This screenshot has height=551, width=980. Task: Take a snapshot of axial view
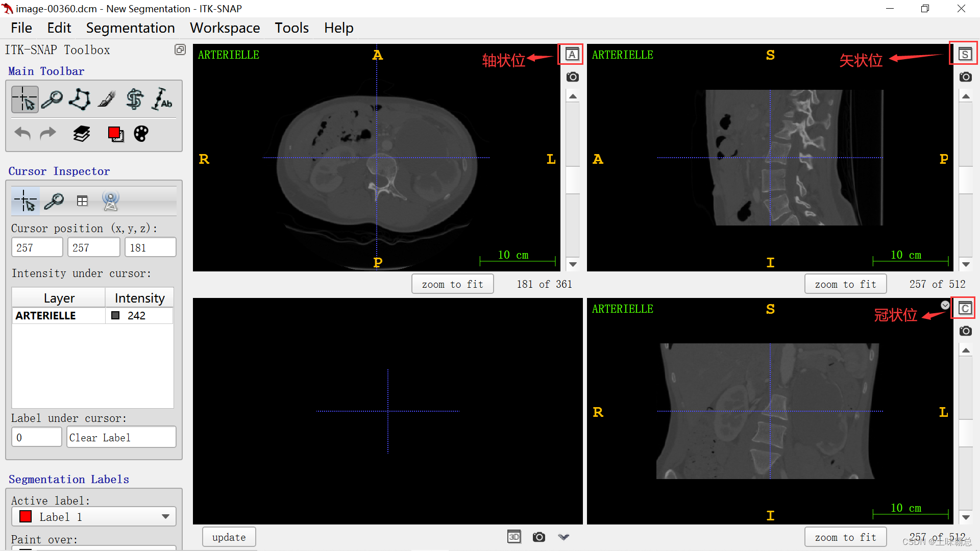573,77
